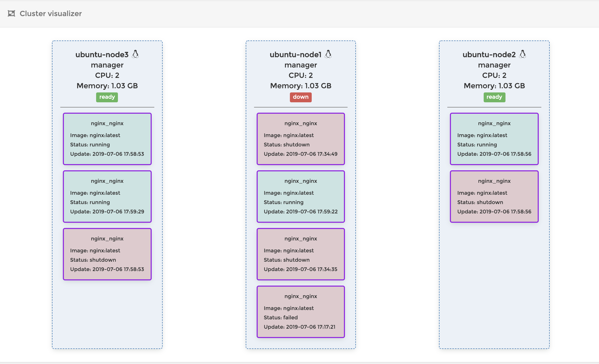This screenshot has width=599, height=364.
Task: Click the Linux penguin icon beside ubuntu-node2
Action: [522, 54]
